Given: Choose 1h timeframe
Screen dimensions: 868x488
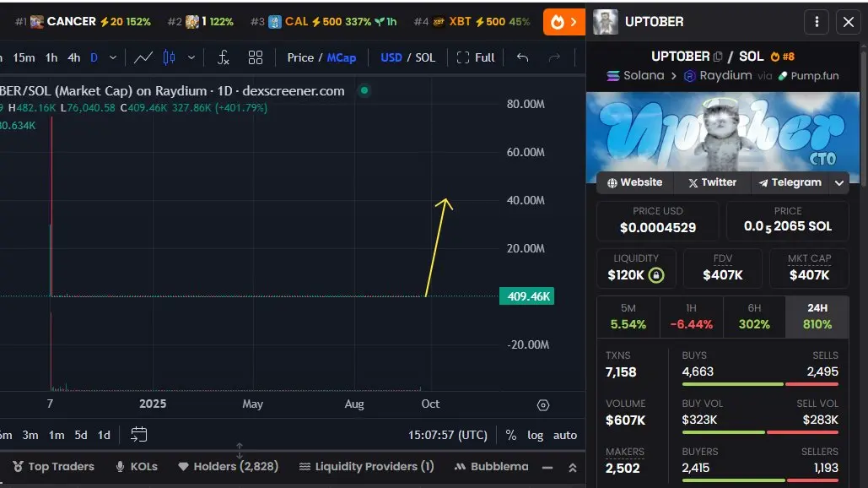Looking at the screenshot, I should pyautogui.click(x=51, y=57).
